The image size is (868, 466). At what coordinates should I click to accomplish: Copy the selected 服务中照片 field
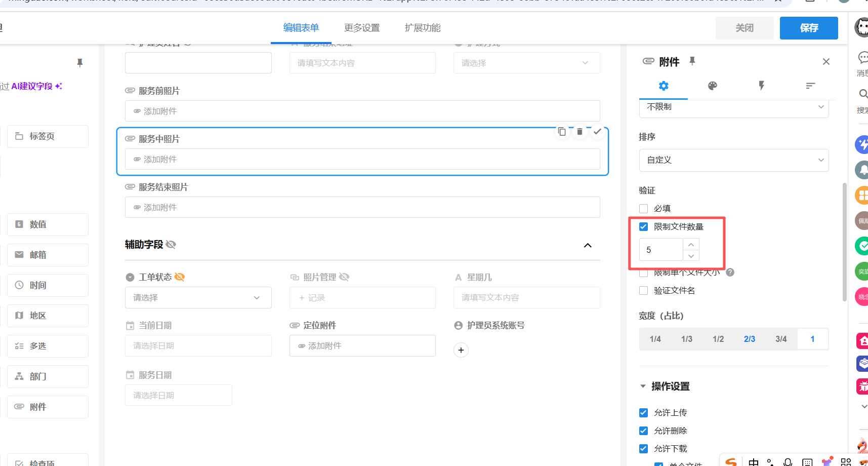pyautogui.click(x=562, y=132)
